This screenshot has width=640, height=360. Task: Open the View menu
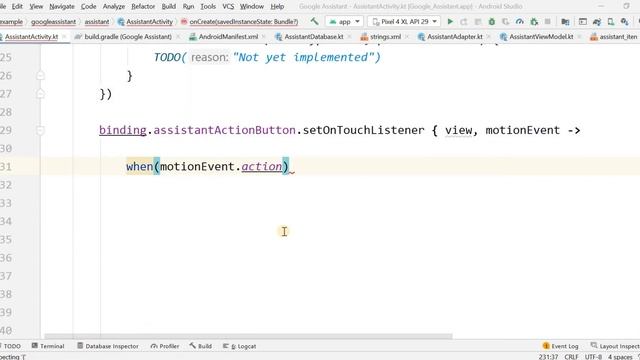tap(36, 7)
